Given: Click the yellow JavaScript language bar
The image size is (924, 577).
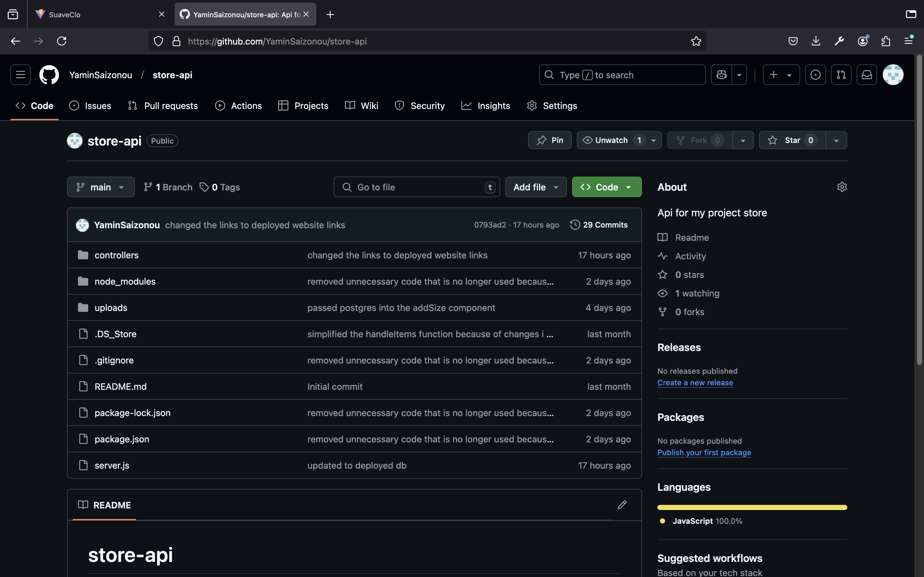Looking at the screenshot, I should (752, 507).
